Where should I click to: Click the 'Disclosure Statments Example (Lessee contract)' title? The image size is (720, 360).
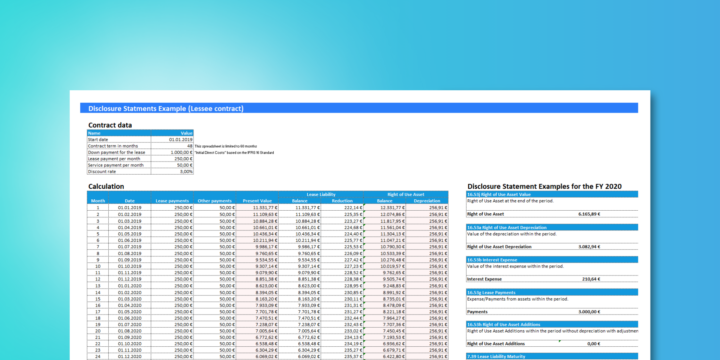coord(166,108)
